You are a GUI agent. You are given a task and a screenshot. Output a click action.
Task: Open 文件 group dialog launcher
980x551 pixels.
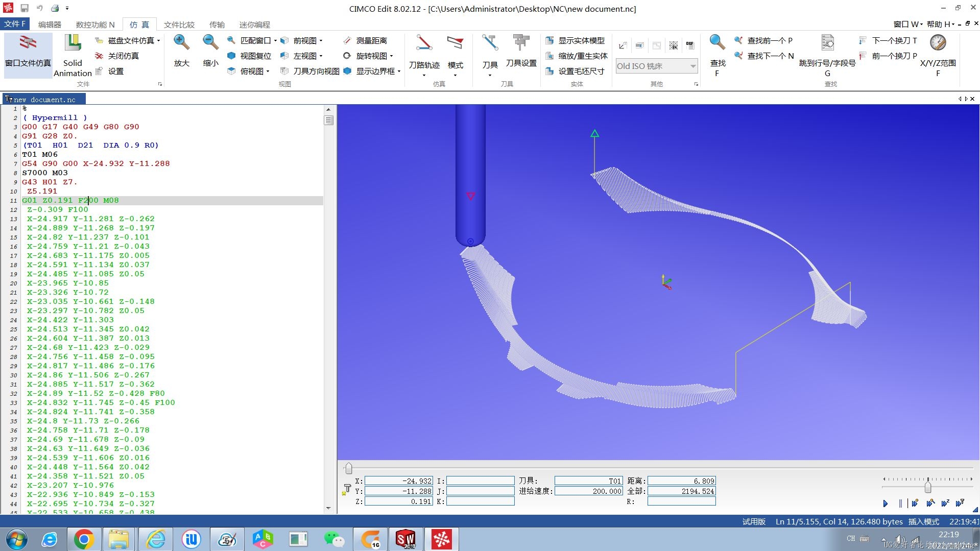[160, 84]
